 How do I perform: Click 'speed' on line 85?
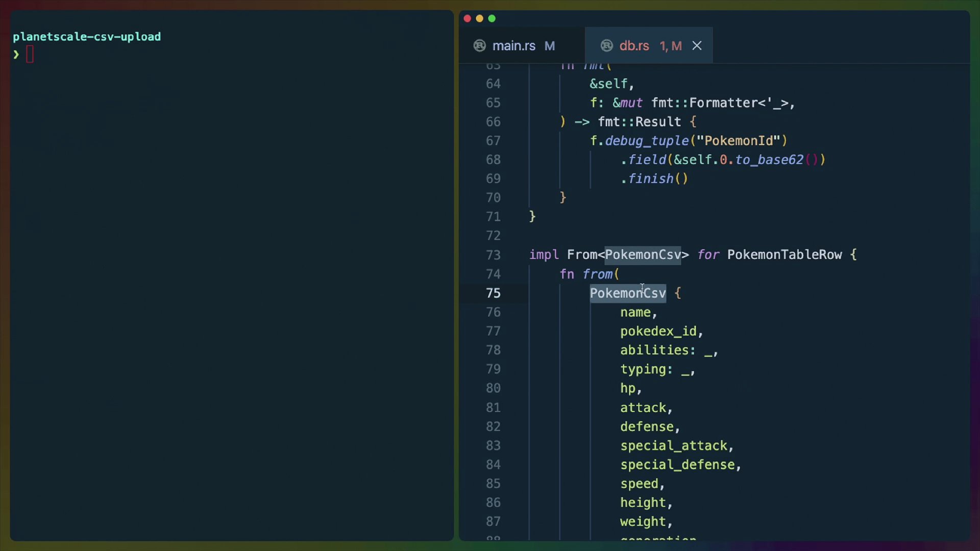click(639, 484)
